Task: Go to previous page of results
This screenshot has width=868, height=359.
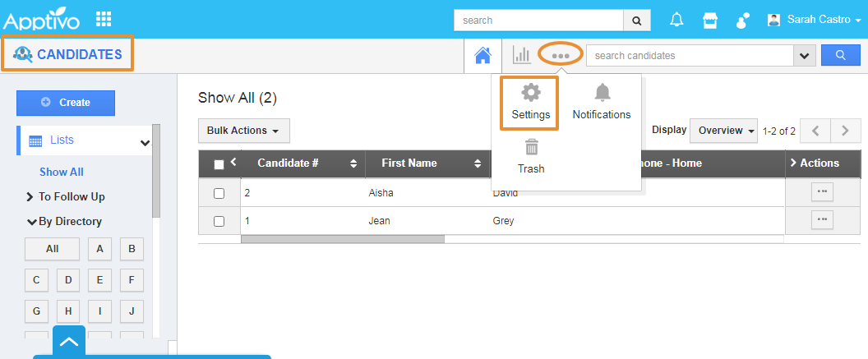Action: [x=814, y=131]
